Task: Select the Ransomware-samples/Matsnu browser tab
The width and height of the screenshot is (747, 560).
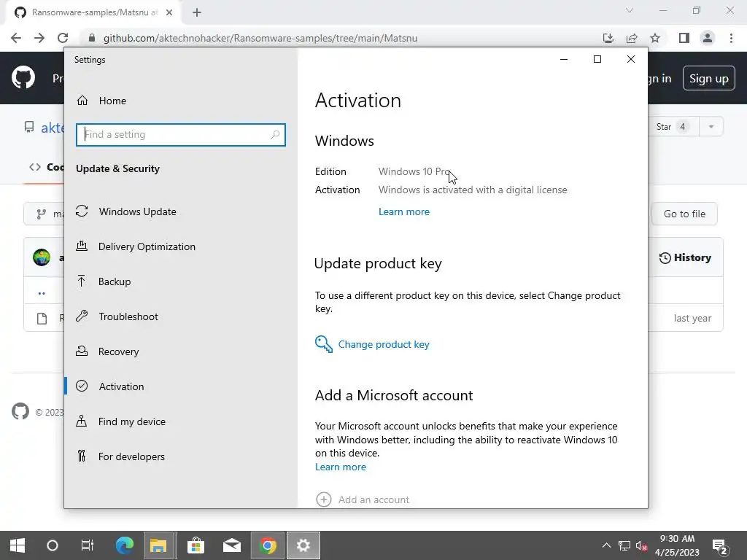Action: 94,12
